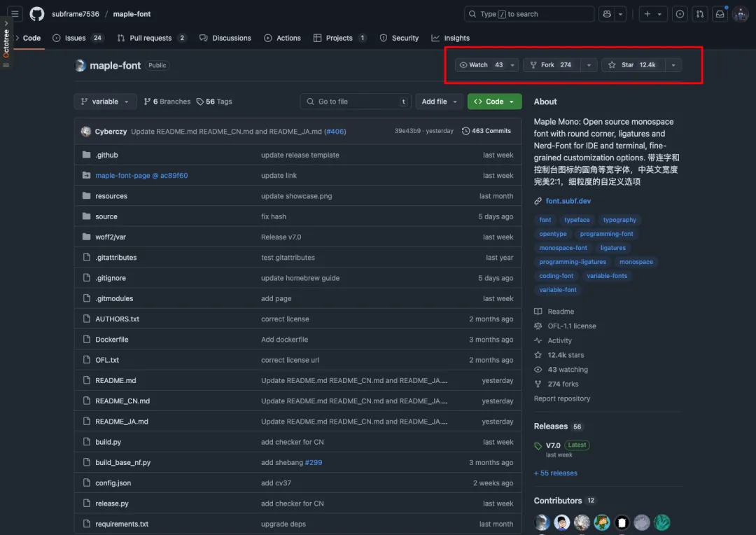
Task: Click the Octotree sidebar toggle
Action: 6,43
